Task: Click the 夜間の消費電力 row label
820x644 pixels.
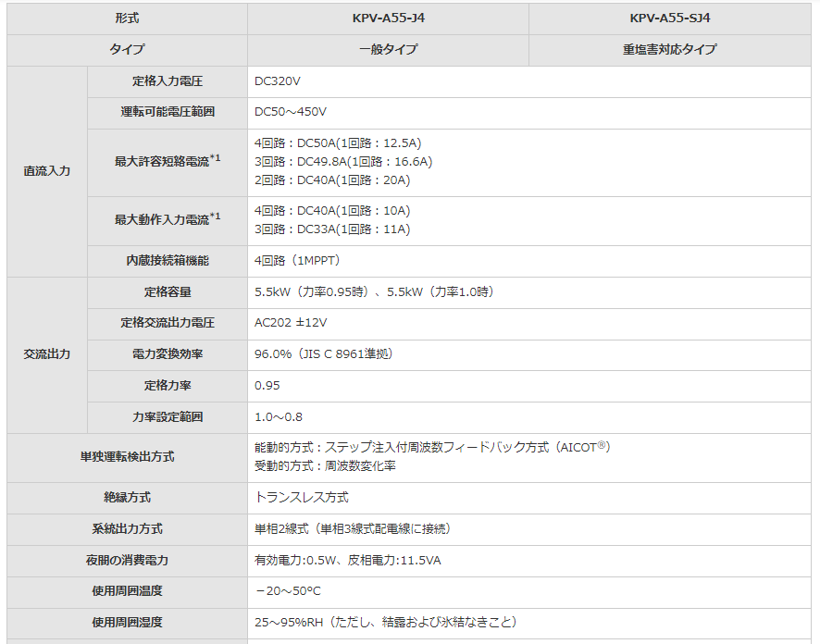Action: pyautogui.click(x=127, y=561)
